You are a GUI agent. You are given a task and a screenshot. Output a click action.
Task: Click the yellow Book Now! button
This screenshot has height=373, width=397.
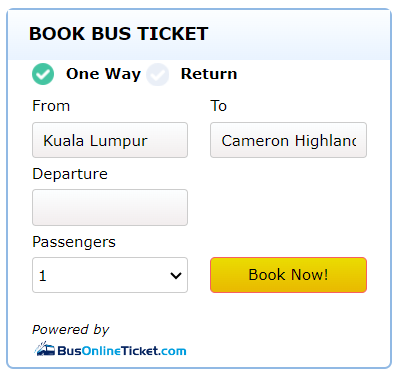pyautogui.click(x=288, y=275)
